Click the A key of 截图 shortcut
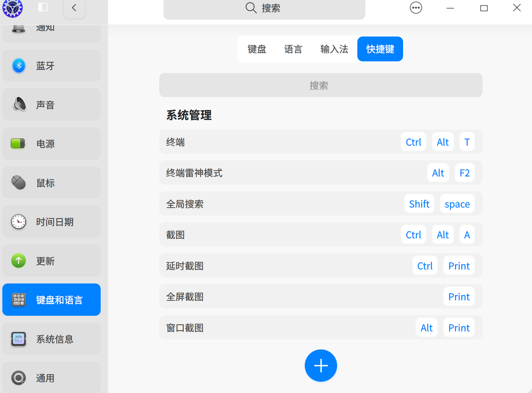Image resolution: width=532 pixels, height=393 pixels. pyautogui.click(x=467, y=234)
